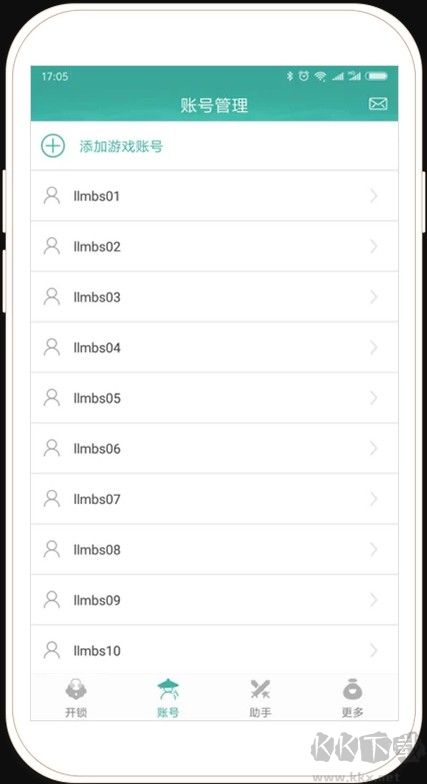Tap the plus circle add account icon
427x784 pixels.
tap(53, 146)
